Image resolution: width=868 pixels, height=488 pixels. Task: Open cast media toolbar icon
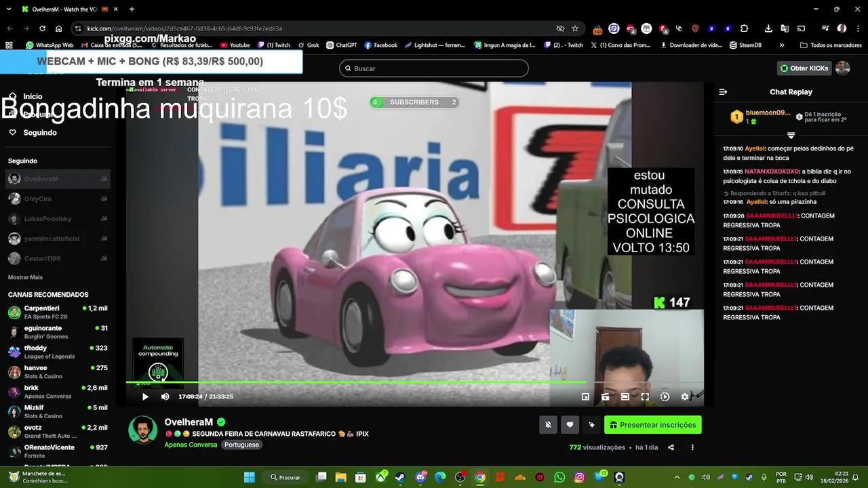[801, 28]
